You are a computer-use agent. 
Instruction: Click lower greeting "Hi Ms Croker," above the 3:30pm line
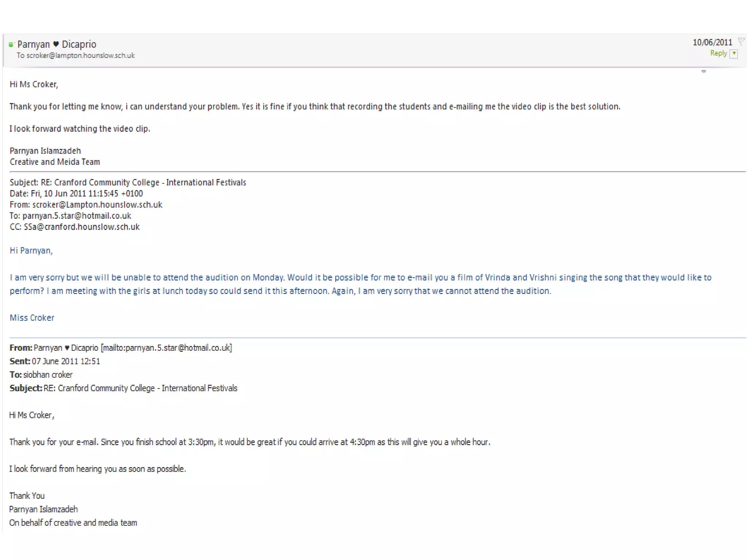click(32, 415)
